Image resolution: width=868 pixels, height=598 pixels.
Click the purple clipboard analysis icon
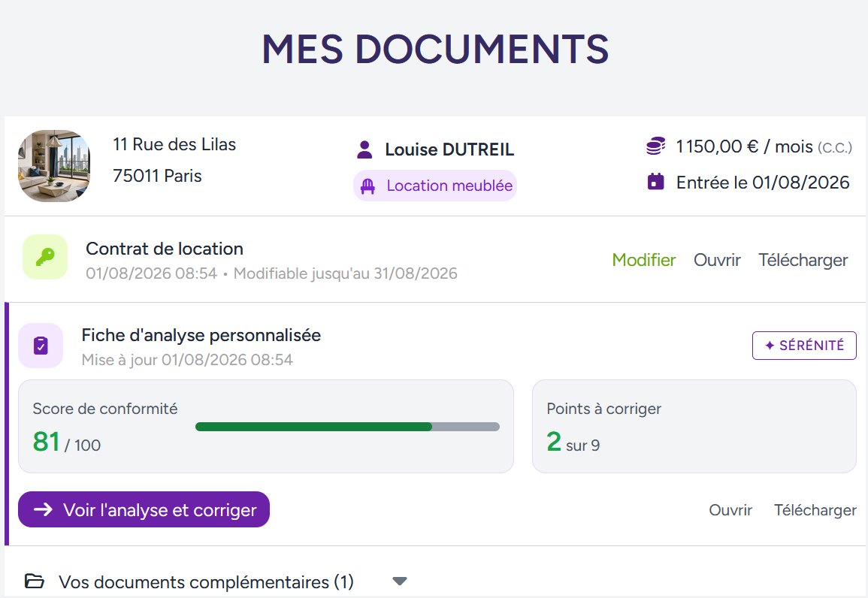tap(41, 345)
